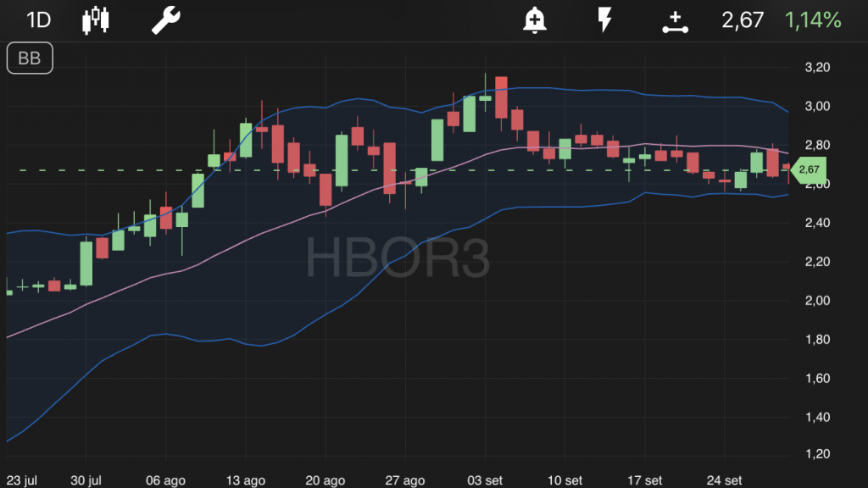The image size is (868, 488).
Task: Open candlestick chart type selector
Action: point(96,20)
